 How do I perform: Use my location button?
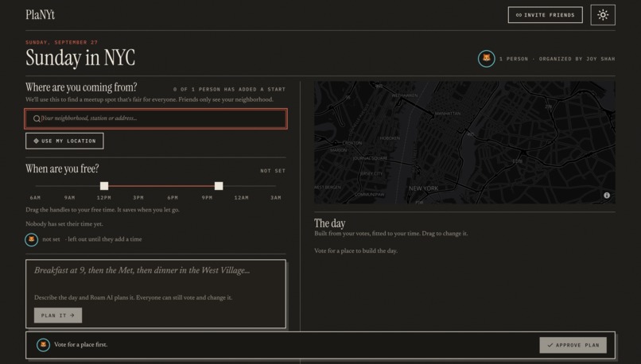coord(64,141)
